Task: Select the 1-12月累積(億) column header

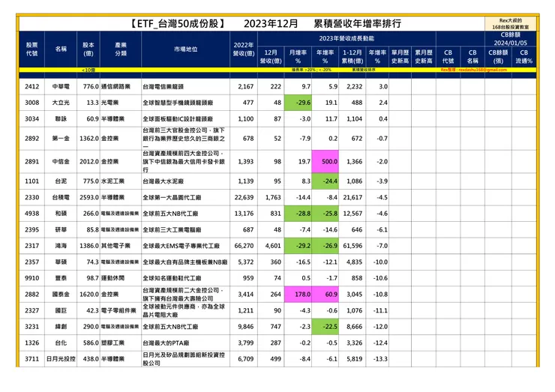Action: [x=352, y=57]
